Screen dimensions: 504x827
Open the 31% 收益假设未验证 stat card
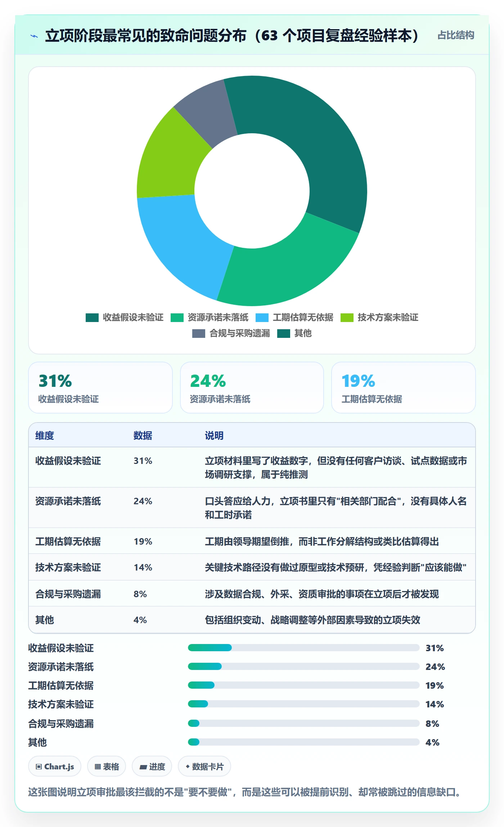(100, 388)
